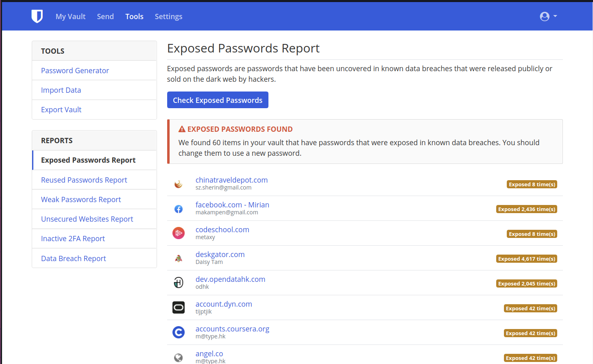Select the Tools tab

[x=134, y=17]
